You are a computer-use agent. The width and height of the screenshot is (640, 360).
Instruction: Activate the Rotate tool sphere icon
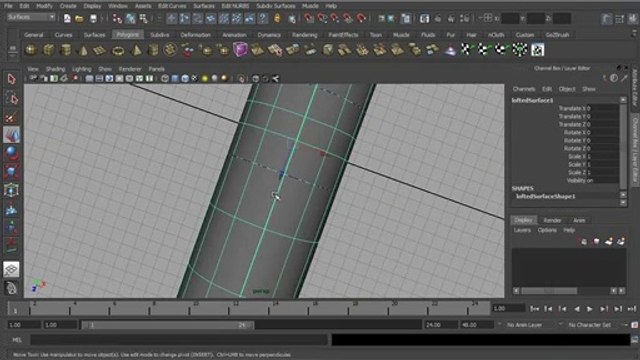pyautogui.click(x=11, y=153)
